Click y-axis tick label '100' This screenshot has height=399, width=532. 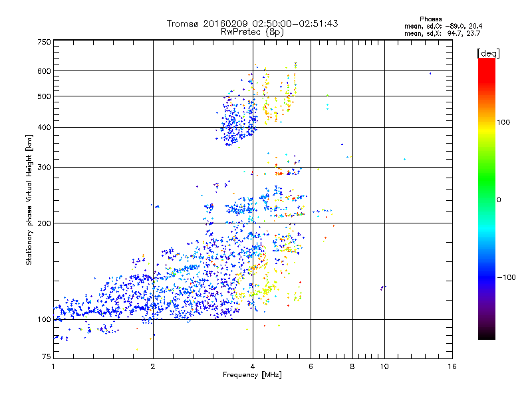point(44,320)
